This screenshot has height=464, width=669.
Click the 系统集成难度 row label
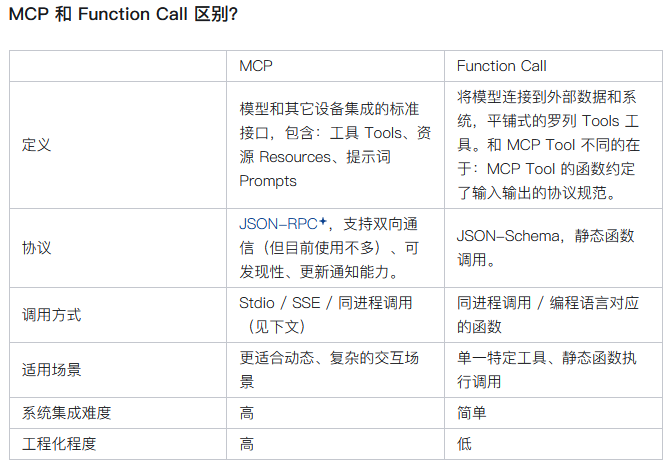66,412
